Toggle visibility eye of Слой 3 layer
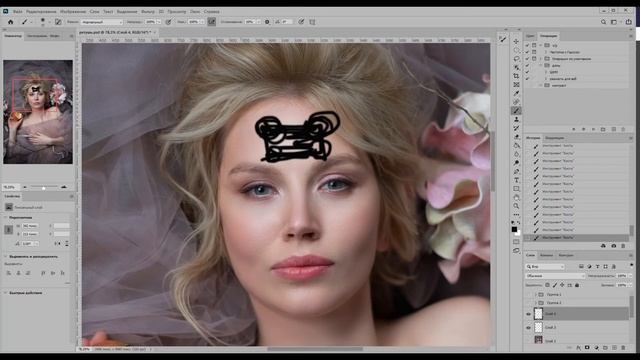The width and height of the screenshot is (640, 360). (x=529, y=327)
